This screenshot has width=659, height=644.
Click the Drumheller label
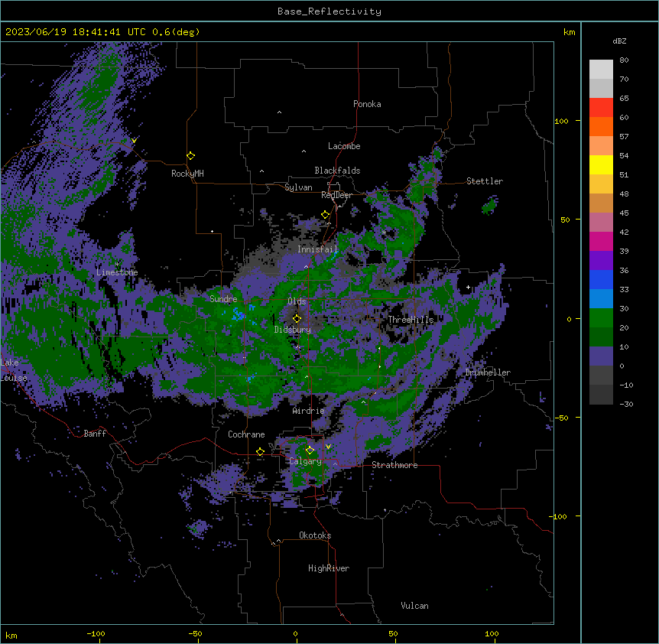[488, 372]
